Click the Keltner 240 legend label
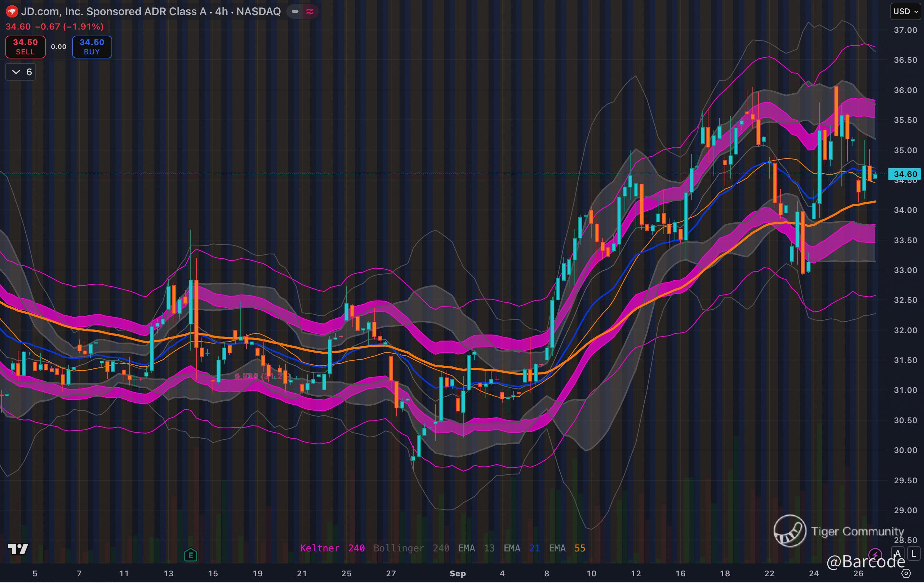This screenshot has height=583, width=924. (332, 548)
